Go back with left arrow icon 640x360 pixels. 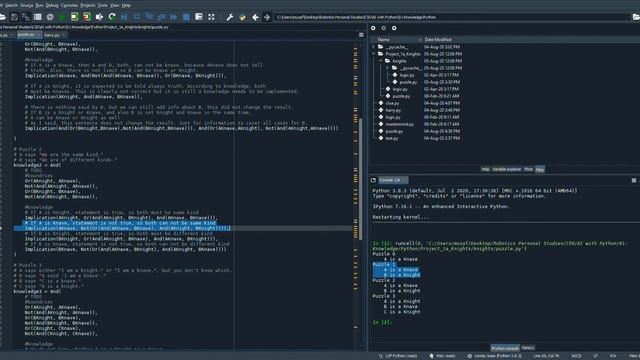coord(255,17)
